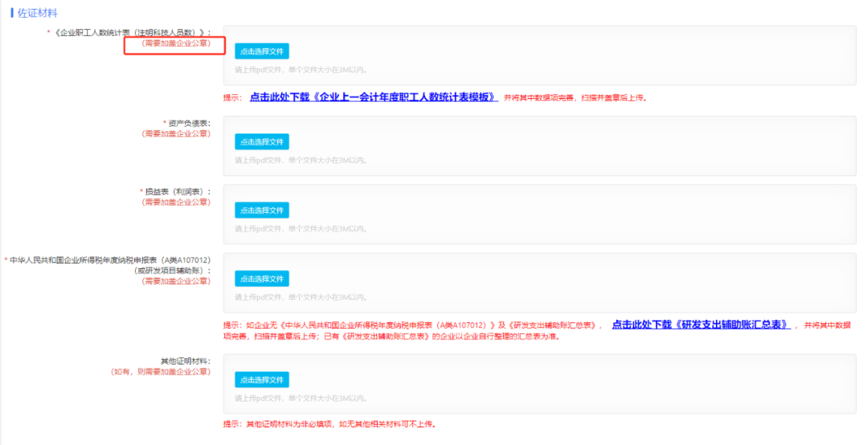Click the 损益表（利润表） field label
The image size is (868, 445).
pos(177,192)
